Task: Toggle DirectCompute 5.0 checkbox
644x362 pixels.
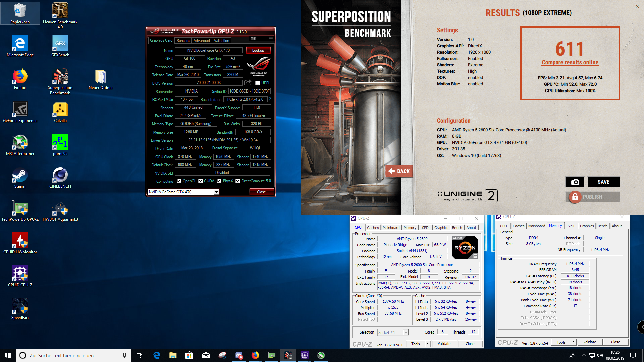Action: tap(238, 181)
